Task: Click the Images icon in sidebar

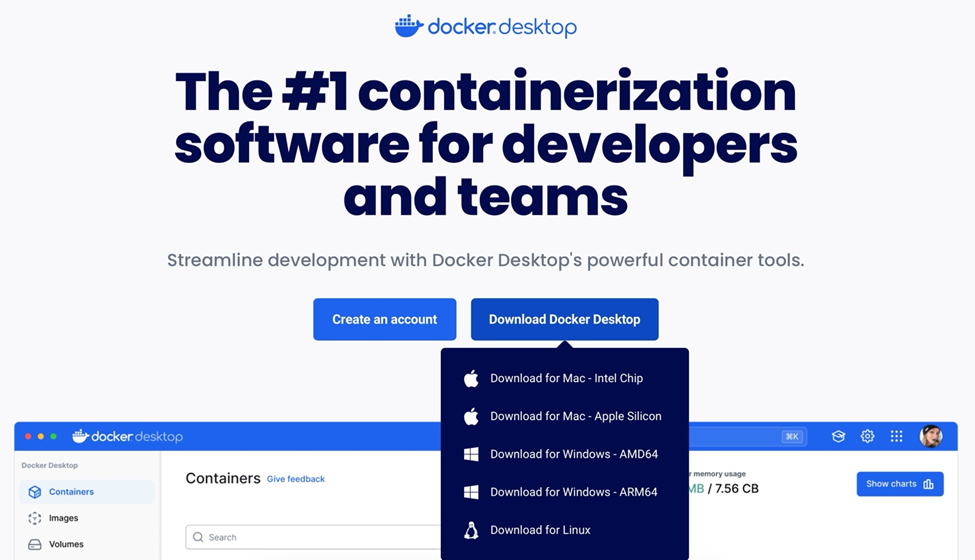Action: click(x=35, y=518)
